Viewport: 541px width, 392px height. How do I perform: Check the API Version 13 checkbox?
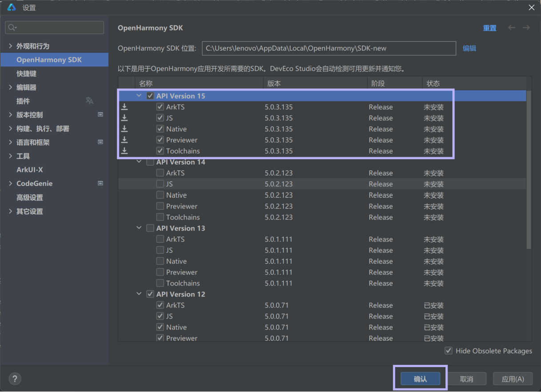[x=150, y=228]
